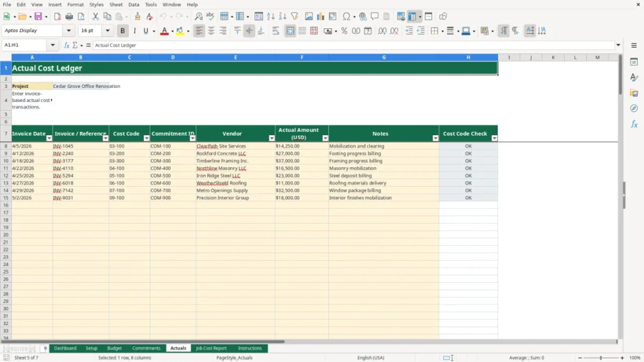Activate the Clone Formatting paintbrush
Screen dimensions: 644x362
pyautogui.click(x=138, y=16)
